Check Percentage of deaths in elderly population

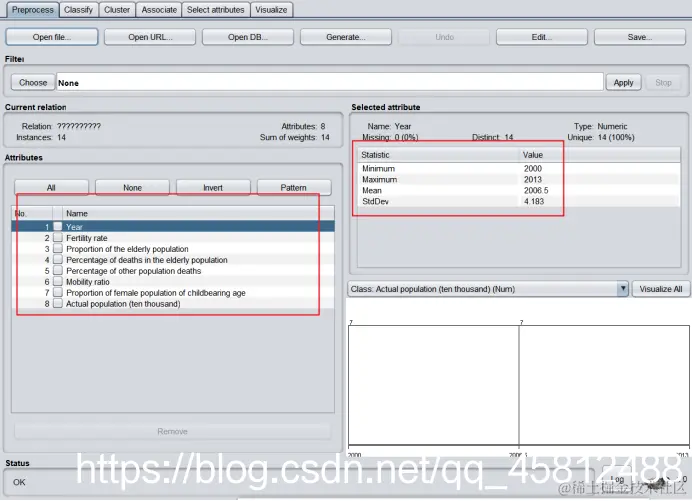click(x=58, y=260)
